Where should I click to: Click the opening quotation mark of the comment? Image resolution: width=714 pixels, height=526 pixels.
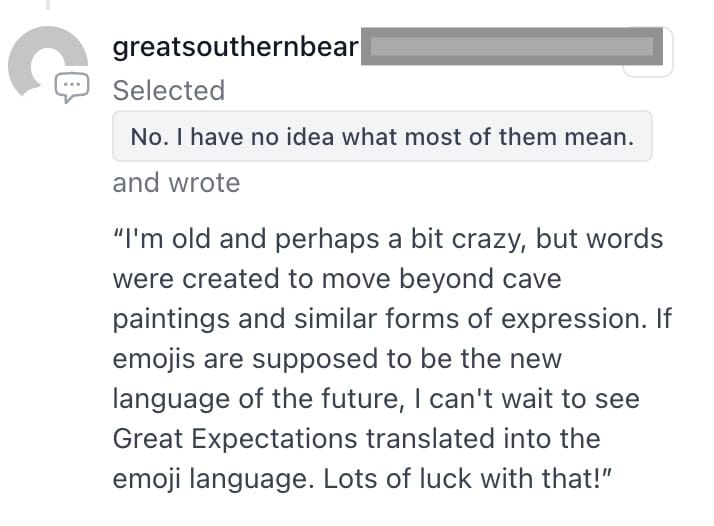(118, 234)
